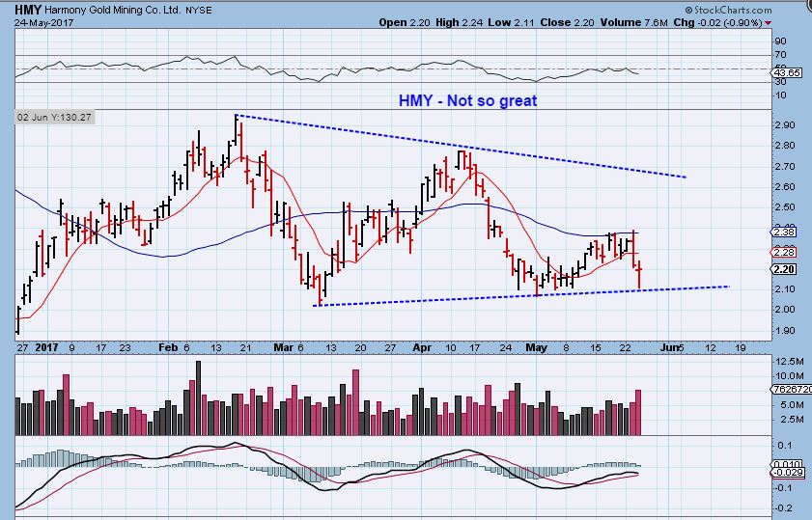Click the 2.00 price axis label

[785, 310]
